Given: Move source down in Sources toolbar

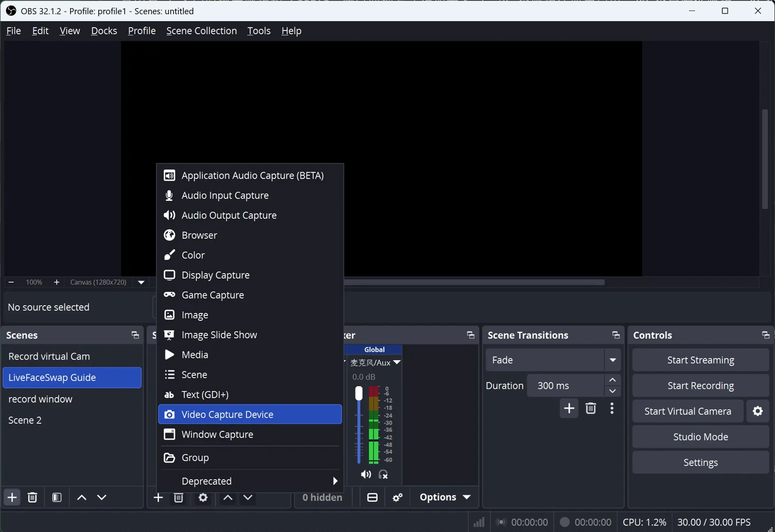Looking at the screenshot, I should (248, 498).
